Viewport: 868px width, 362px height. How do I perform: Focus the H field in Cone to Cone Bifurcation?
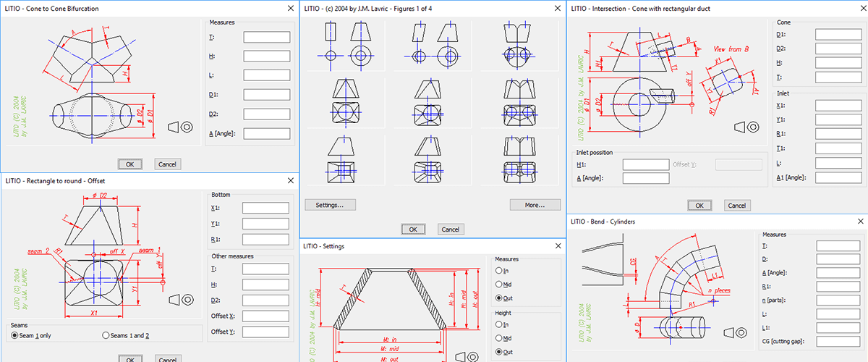pyautogui.click(x=266, y=56)
